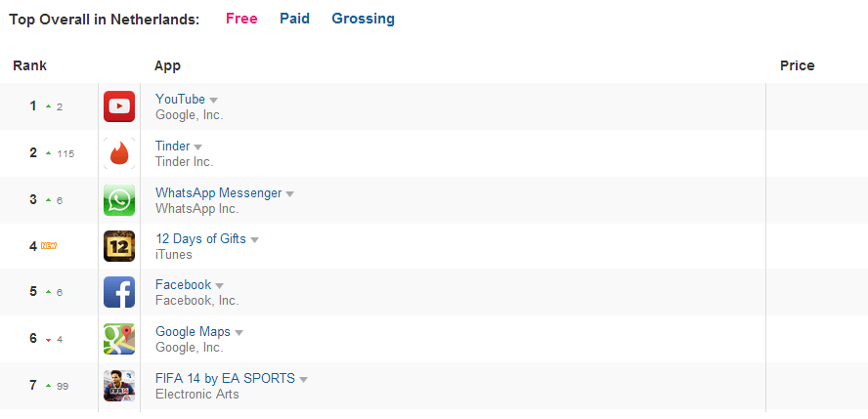Open the WhatsApp Messenger app icon
This screenshot has width=868, height=419.
119,200
